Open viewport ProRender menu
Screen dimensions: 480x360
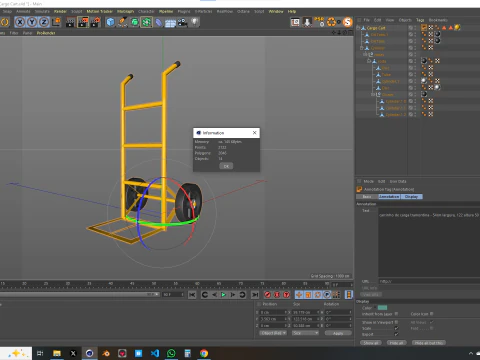tap(46, 33)
